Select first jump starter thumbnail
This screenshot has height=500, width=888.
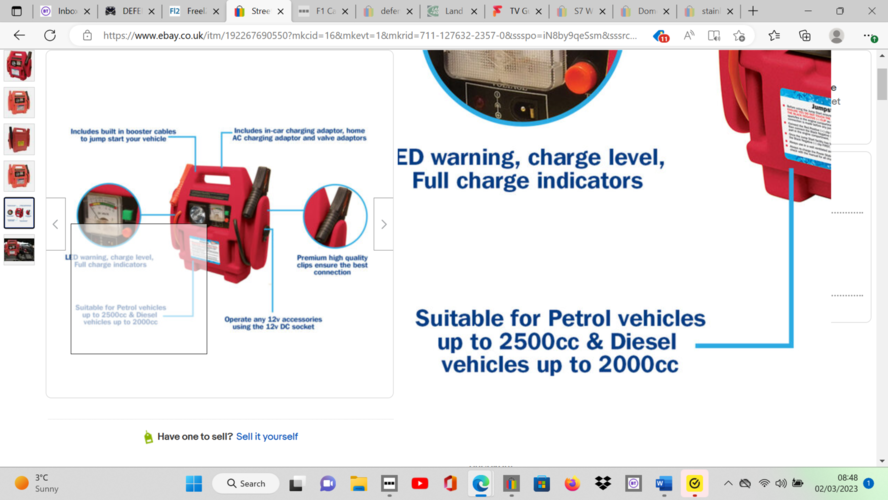(19, 65)
